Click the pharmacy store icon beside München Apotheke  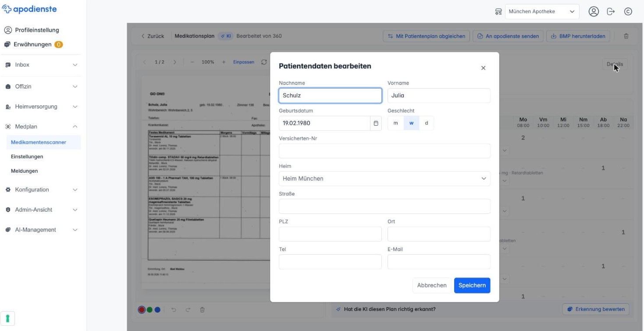coord(498,12)
